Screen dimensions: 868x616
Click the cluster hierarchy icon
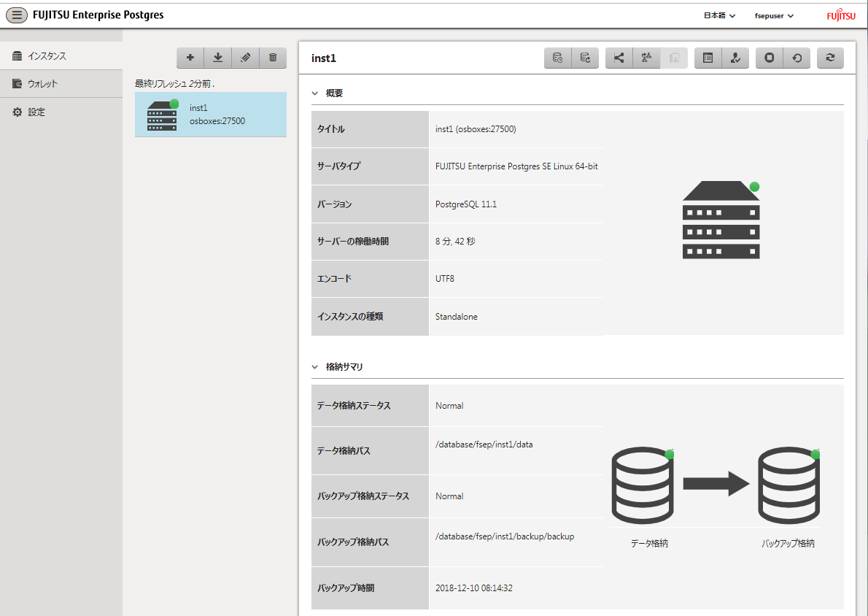coord(646,58)
